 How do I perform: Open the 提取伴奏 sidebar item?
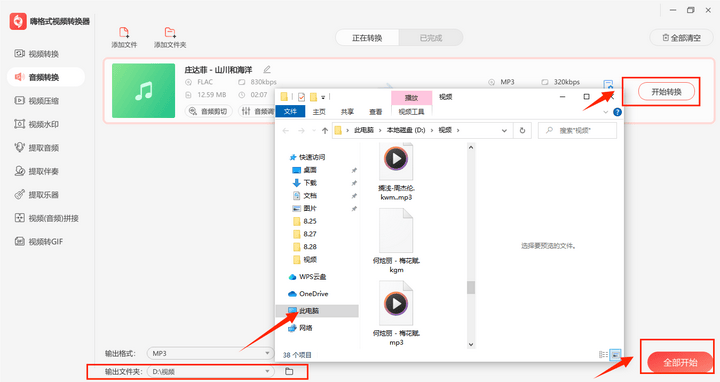click(37, 171)
